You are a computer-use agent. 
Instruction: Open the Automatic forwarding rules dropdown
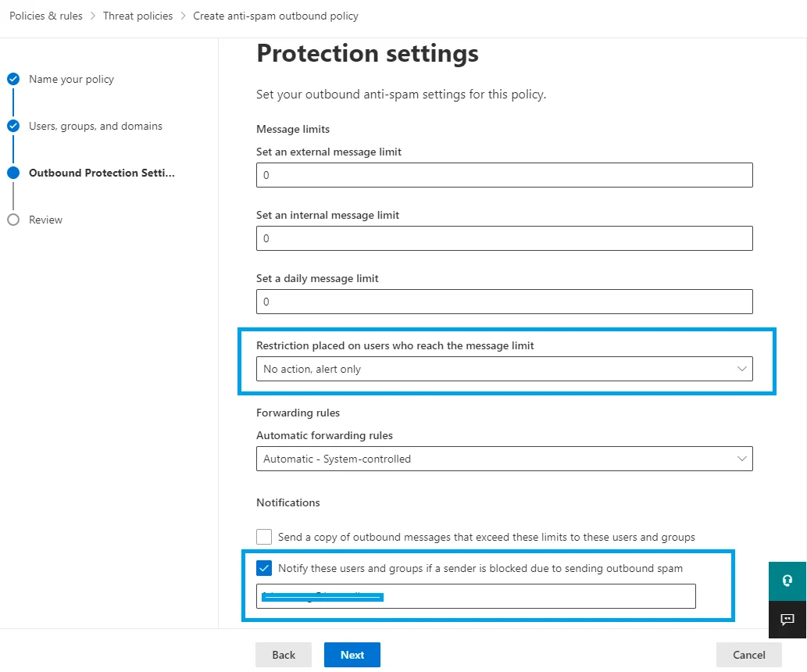504,459
